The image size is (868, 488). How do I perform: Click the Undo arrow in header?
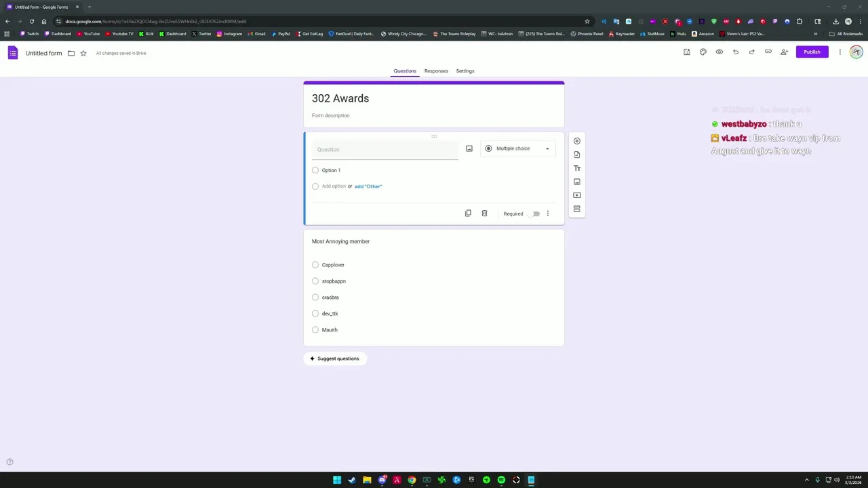tap(736, 52)
